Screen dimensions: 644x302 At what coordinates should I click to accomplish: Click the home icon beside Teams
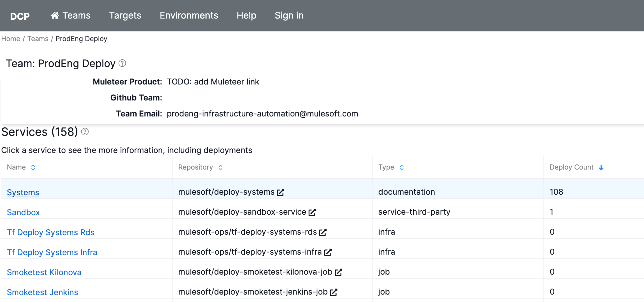pyautogui.click(x=55, y=15)
